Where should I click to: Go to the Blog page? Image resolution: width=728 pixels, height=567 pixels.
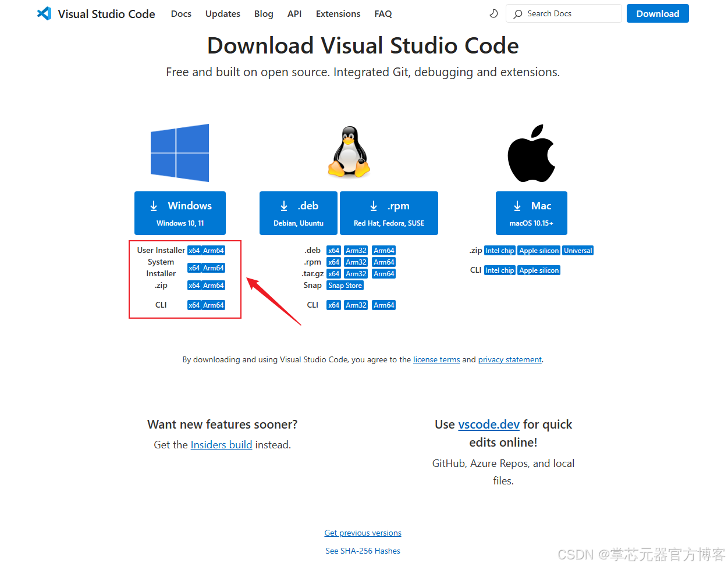coord(264,13)
